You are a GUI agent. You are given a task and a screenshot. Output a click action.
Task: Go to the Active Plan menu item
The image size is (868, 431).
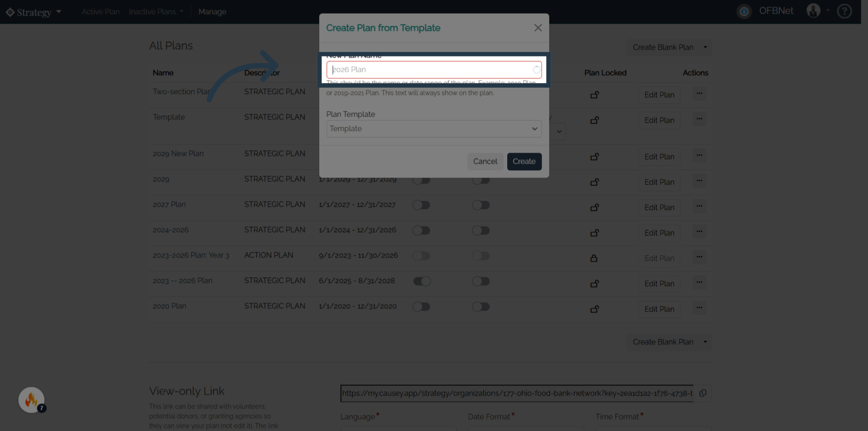point(100,12)
